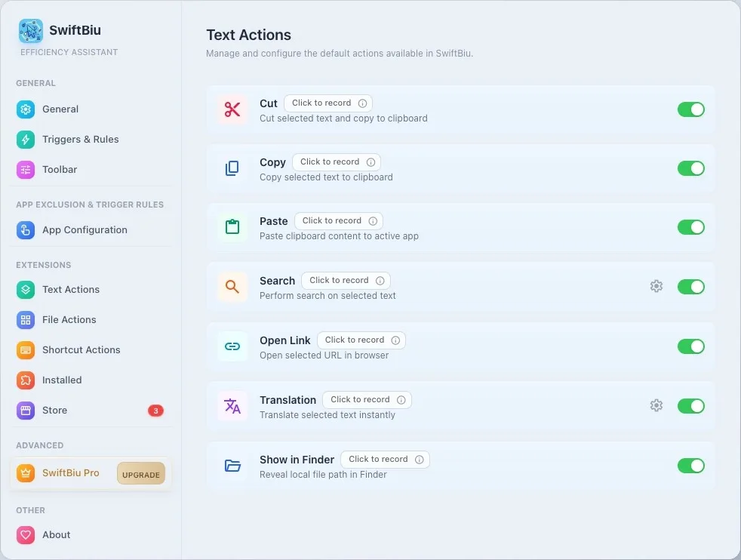Click the SwiftBiu Pro crown icon
This screenshot has height=560, width=741.
(x=26, y=473)
